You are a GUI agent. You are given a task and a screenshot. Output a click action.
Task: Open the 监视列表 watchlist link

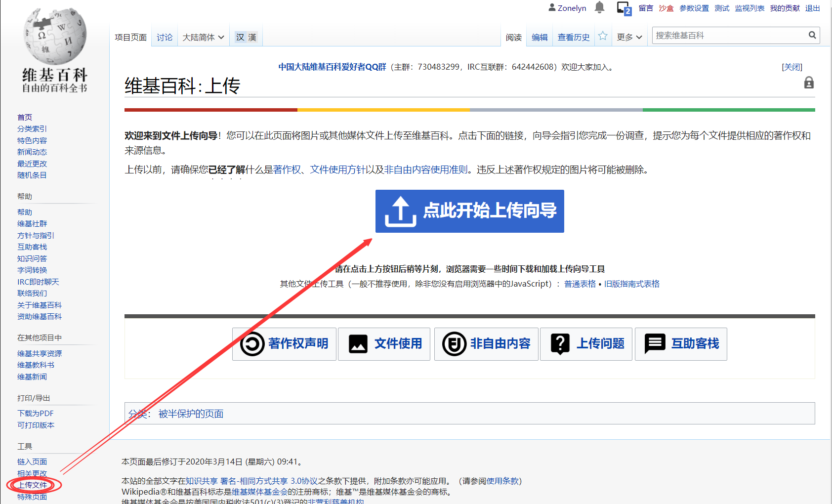tap(749, 8)
